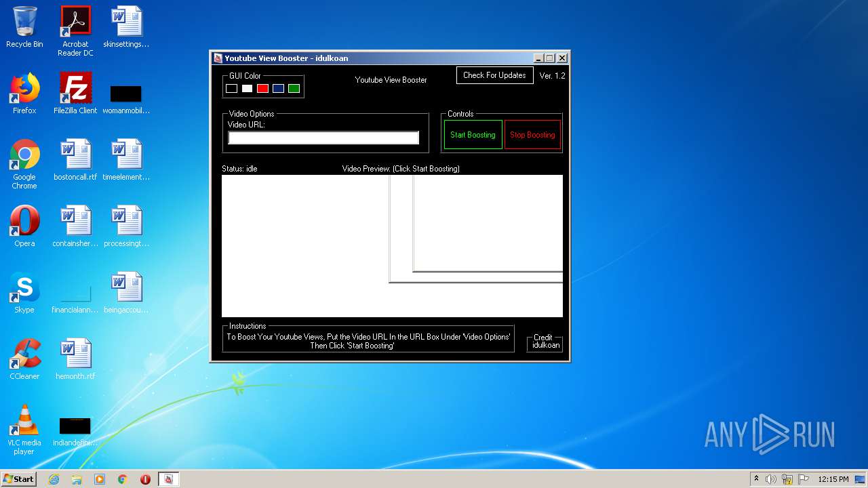Viewport: 868px width, 488px height.
Task: Open containsher document on desktop
Action: click(75, 227)
